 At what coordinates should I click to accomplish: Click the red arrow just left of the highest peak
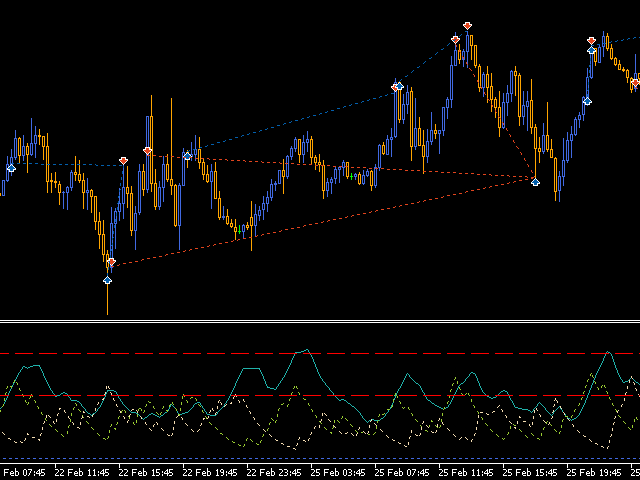tap(456, 40)
